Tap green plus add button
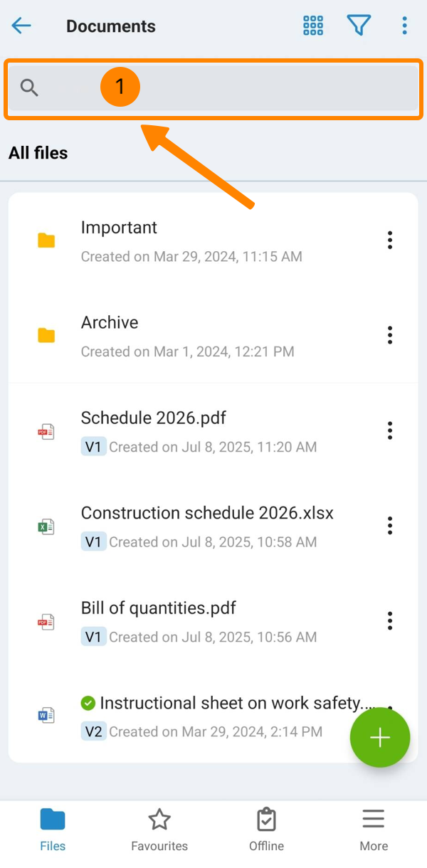This screenshot has height=868, width=427. click(x=379, y=738)
